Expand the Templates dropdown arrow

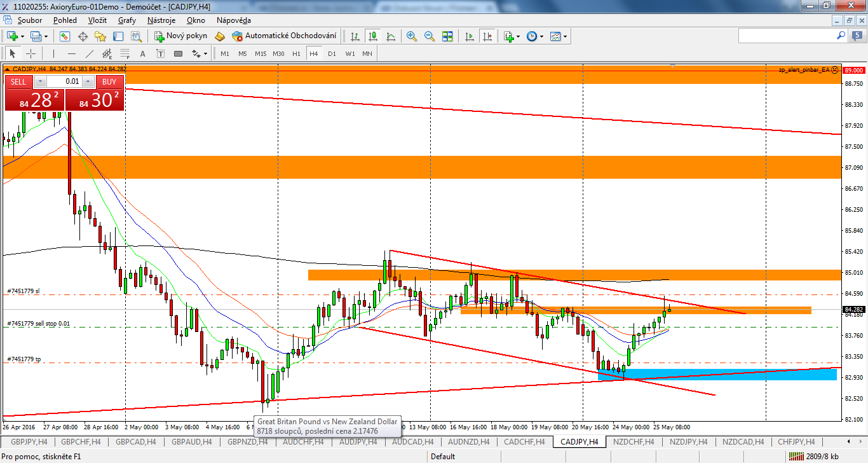point(565,36)
